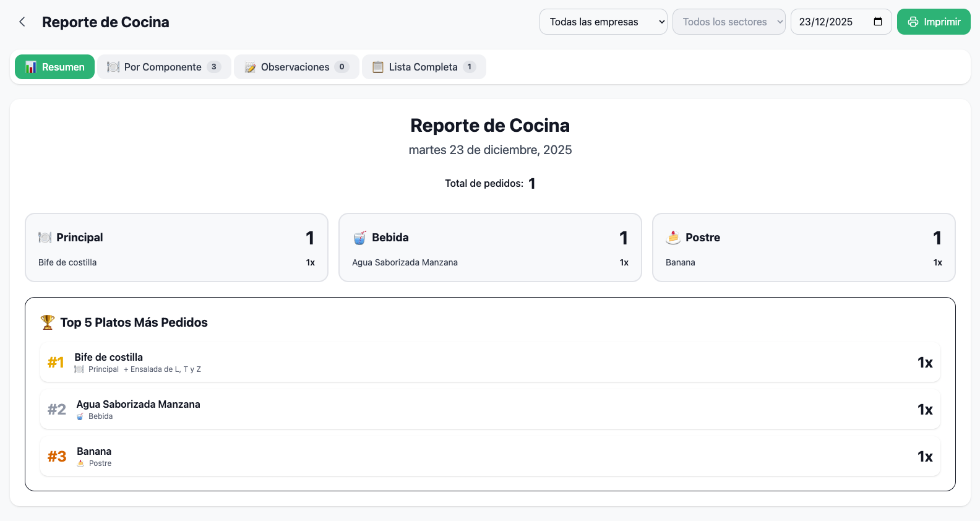Click the small cake icon under Banana ranking

[x=80, y=463]
